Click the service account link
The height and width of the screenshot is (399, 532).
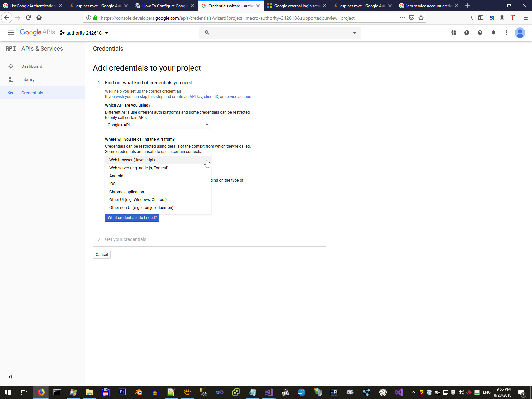tap(239, 97)
